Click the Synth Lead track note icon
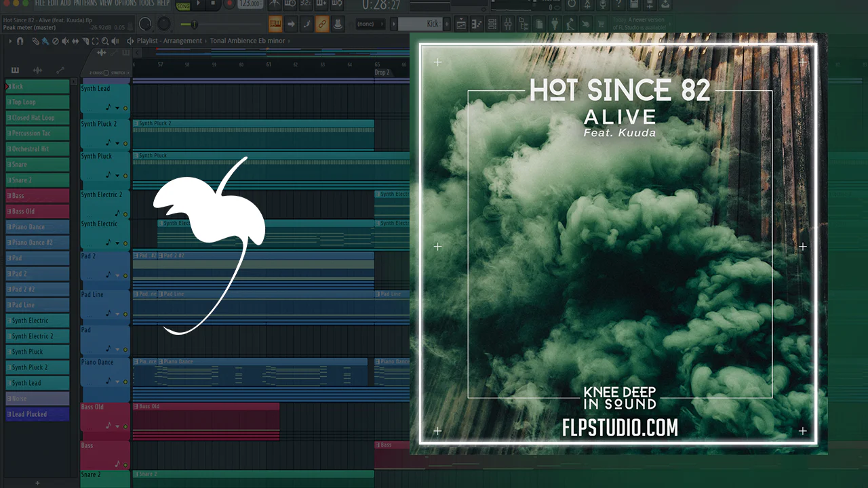This screenshot has width=868, height=488. pyautogui.click(x=108, y=107)
